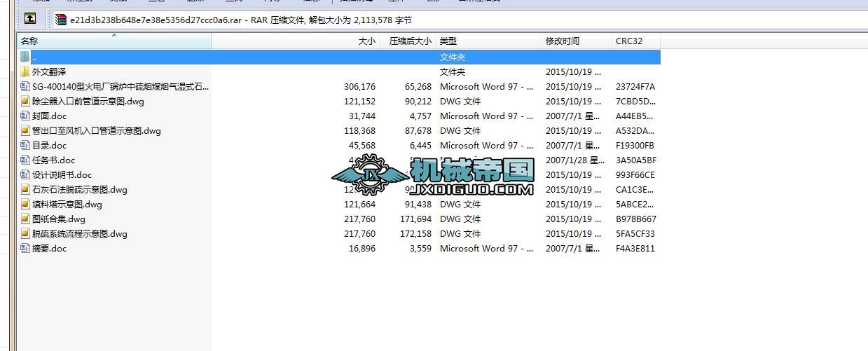Select file name 任务书.doc
The width and height of the screenshot is (868, 351).
(x=54, y=160)
